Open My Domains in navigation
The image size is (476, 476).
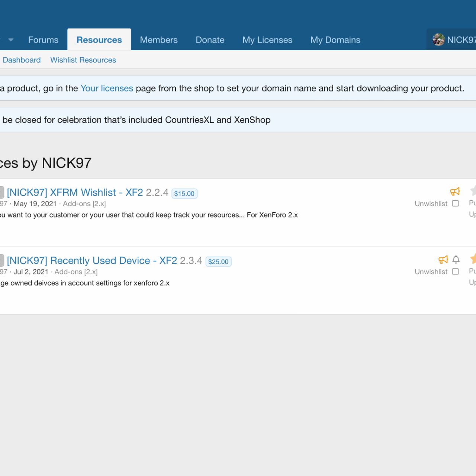[335, 40]
